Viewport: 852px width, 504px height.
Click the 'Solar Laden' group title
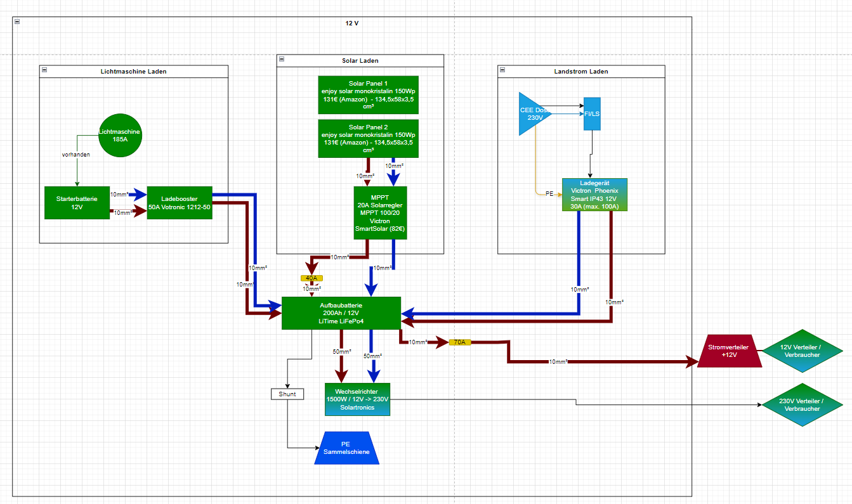tap(360, 61)
